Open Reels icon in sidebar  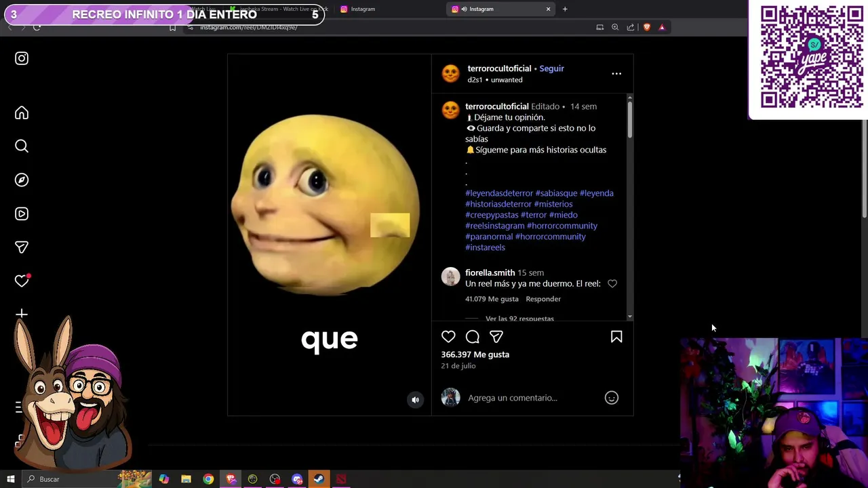(22, 213)
